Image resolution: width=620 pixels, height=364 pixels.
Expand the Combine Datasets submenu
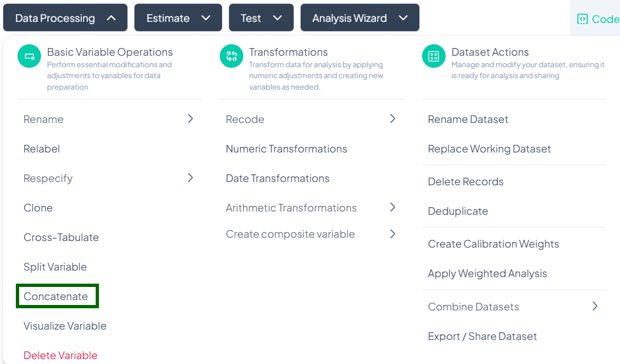595,306
